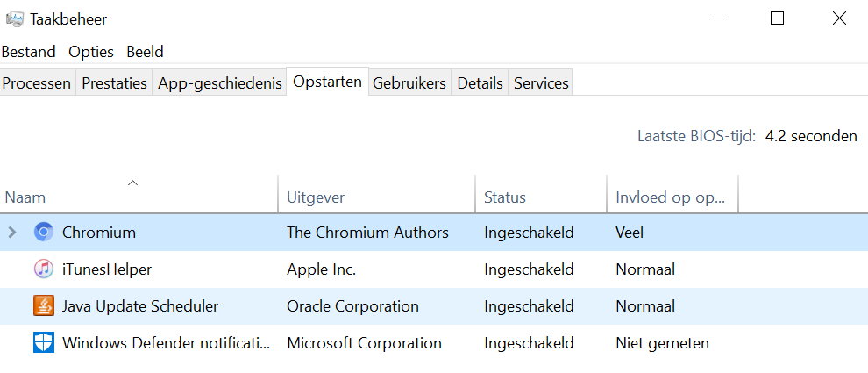Switch to the Details tab
Image resolution: width=868 pixels, height=373 pixels.
(480, 83)
